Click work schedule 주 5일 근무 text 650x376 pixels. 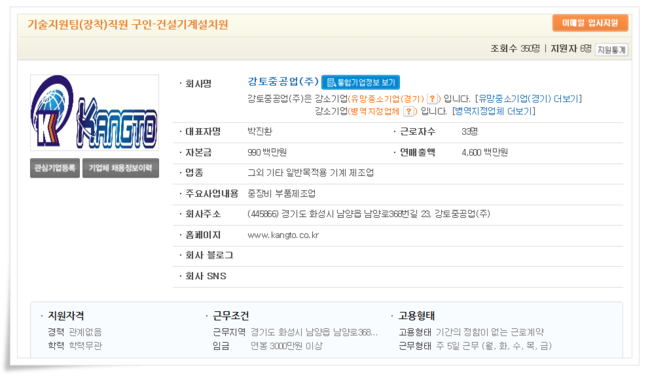pos(494,346)
